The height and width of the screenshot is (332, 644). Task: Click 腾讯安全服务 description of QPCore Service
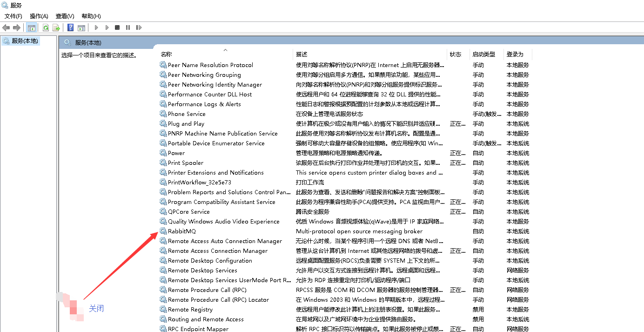coord(313,211)
